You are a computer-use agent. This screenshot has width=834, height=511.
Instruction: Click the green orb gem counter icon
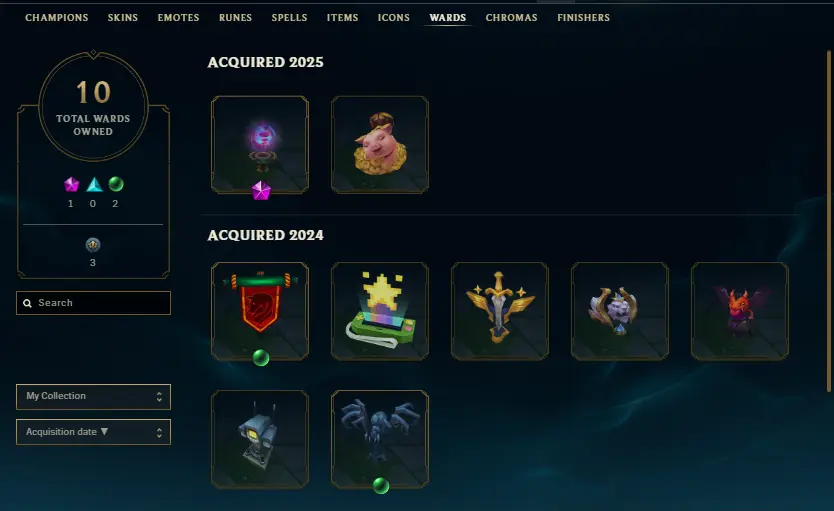(116, 184)
